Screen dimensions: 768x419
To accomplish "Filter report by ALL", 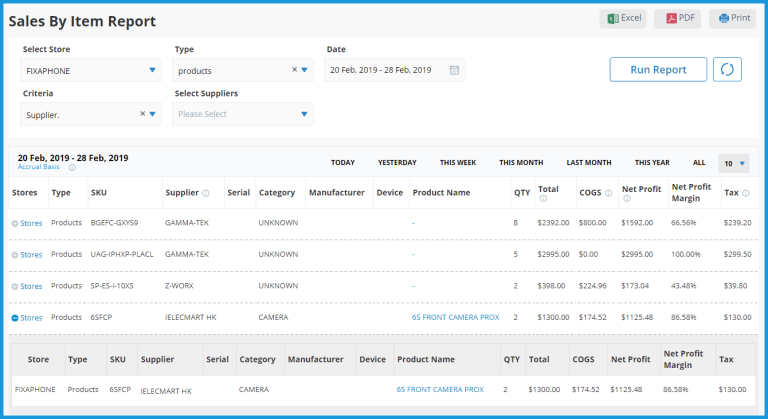I will (x=699, y=163).
